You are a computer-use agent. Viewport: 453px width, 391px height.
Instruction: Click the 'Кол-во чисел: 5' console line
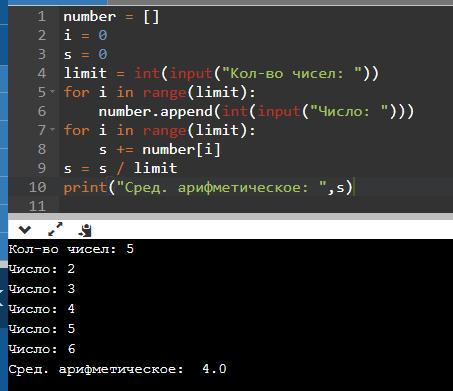[x=71, y=249]
